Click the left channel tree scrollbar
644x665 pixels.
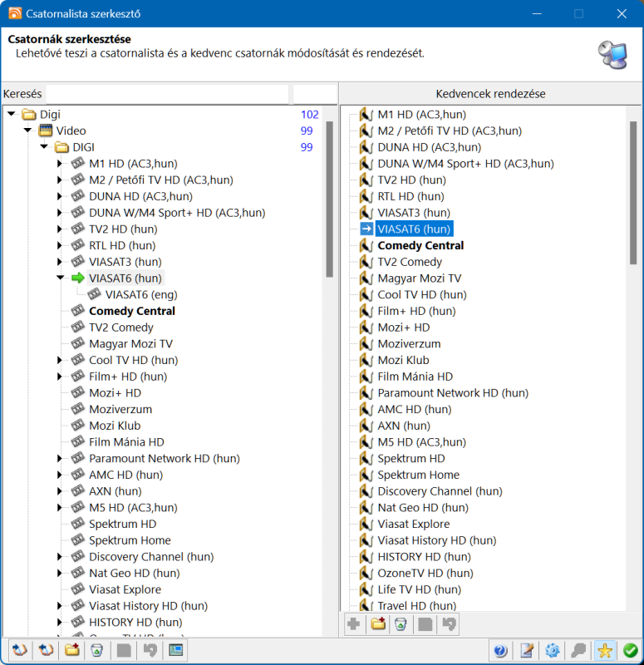pyautogui.click(x=329, y=199)
